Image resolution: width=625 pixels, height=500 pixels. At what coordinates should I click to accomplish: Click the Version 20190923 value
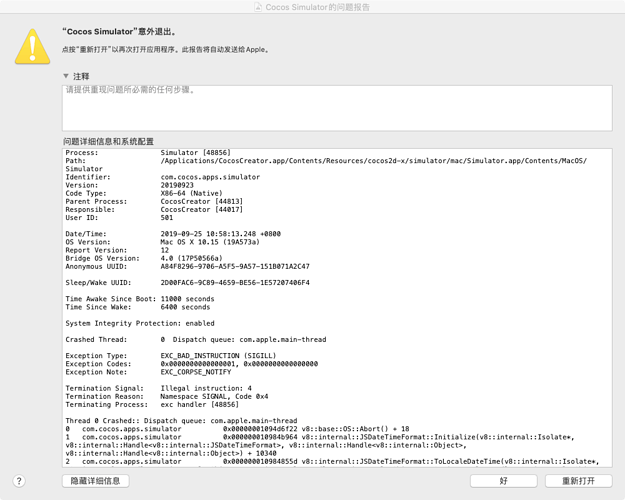tap(177, 185)
